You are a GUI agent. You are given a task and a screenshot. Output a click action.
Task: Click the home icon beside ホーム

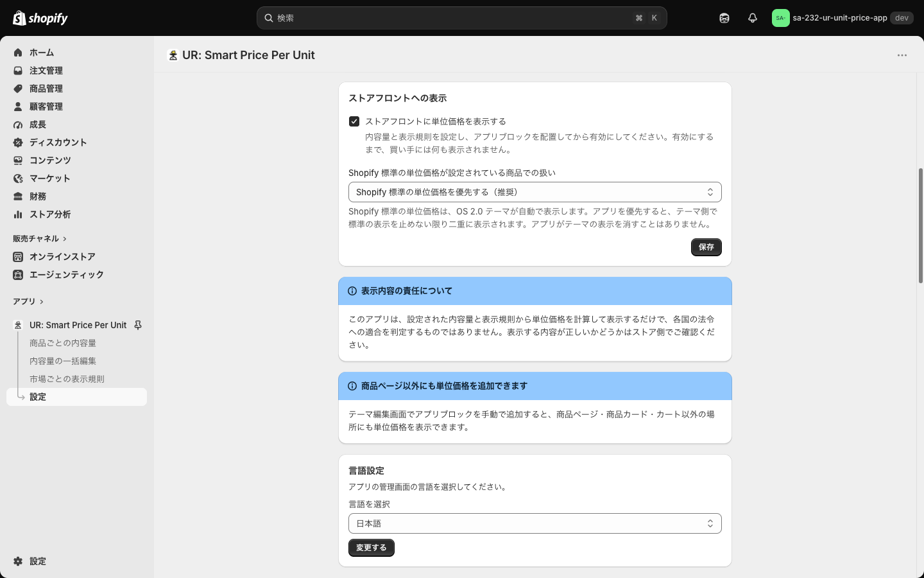(18, 53)
